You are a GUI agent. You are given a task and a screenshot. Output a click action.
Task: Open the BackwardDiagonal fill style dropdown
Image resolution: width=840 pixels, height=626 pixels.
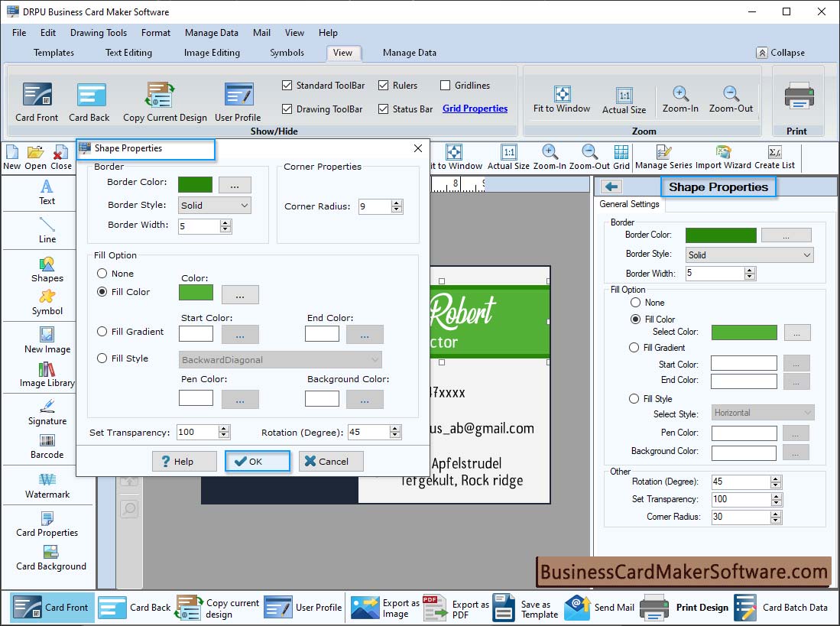click(280, 359)
